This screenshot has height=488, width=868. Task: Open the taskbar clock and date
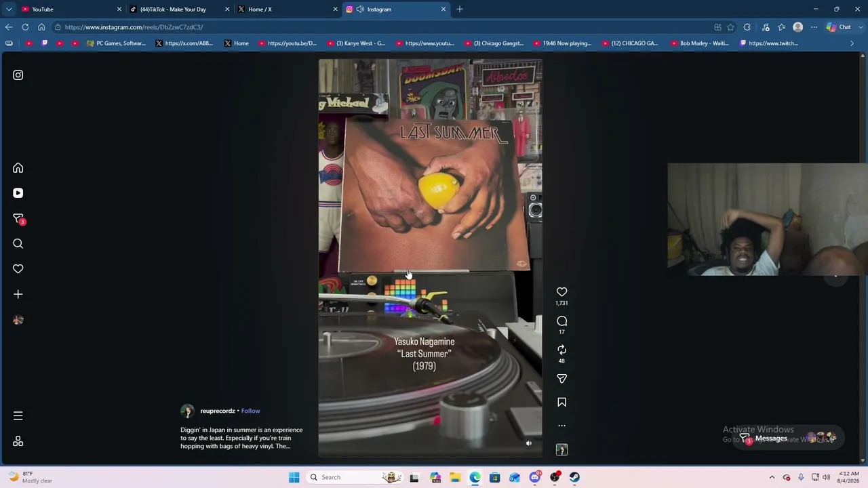tap(849, 477)
